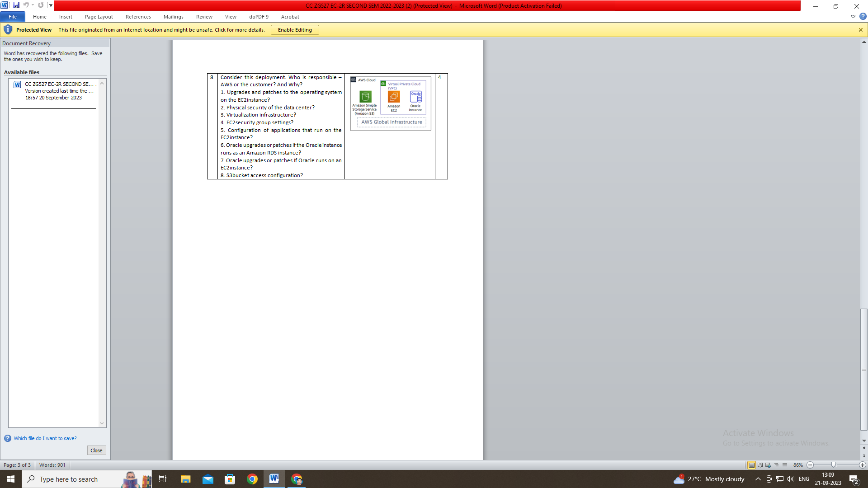This screenshot has height=488, width=868.
Task: Dismiss the Protected View message bar
Action: [x=860, y=30]
